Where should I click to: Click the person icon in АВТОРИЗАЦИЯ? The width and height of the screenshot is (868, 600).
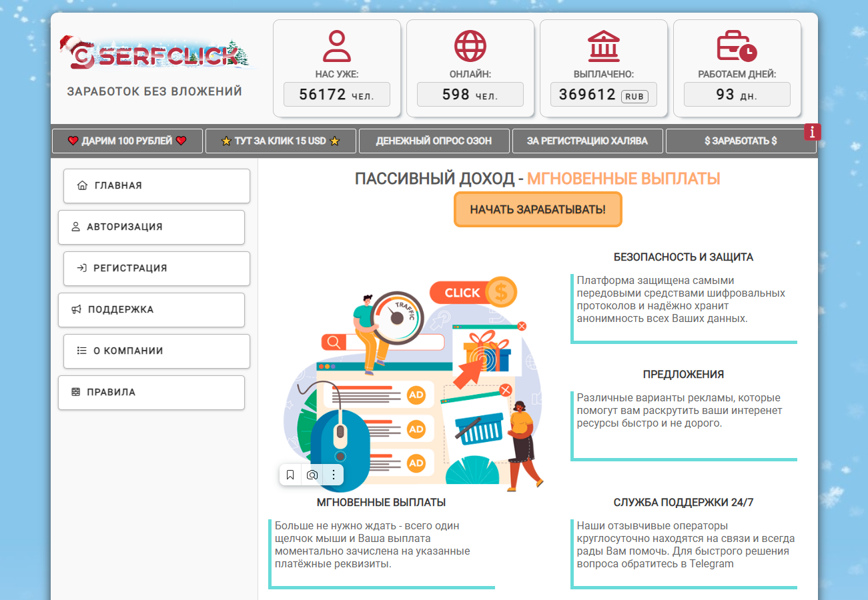pyautogui.click(x=76, y=227)
